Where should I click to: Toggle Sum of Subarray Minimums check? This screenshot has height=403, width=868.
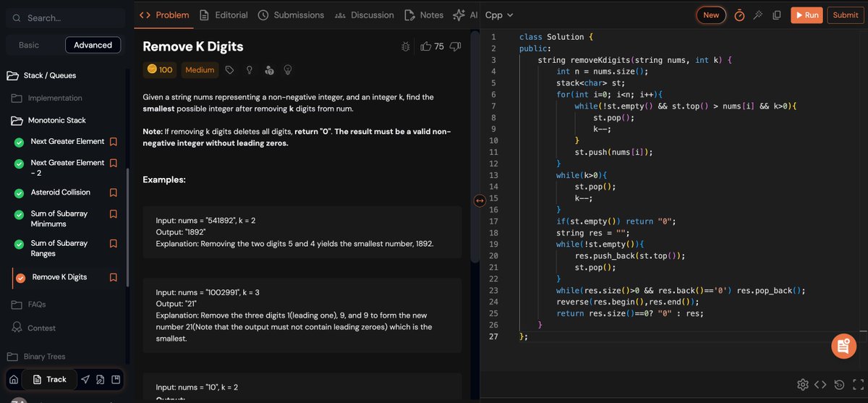coord(20,215)
